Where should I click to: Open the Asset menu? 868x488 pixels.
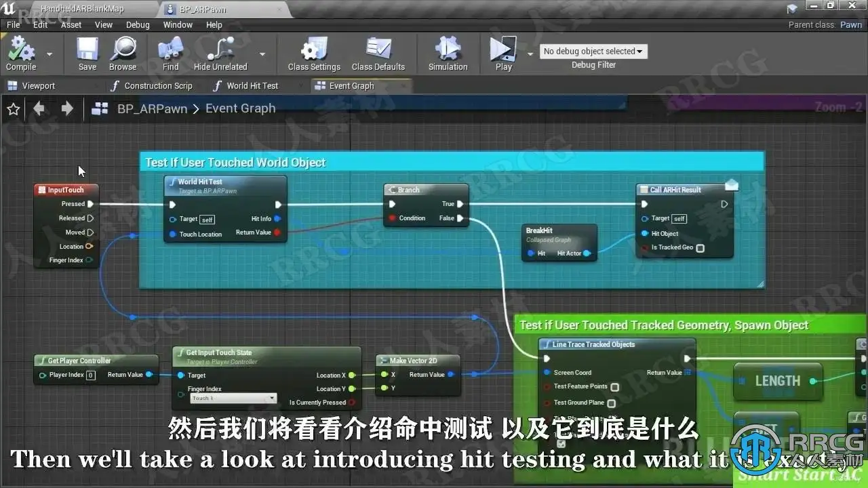(71, 24)
